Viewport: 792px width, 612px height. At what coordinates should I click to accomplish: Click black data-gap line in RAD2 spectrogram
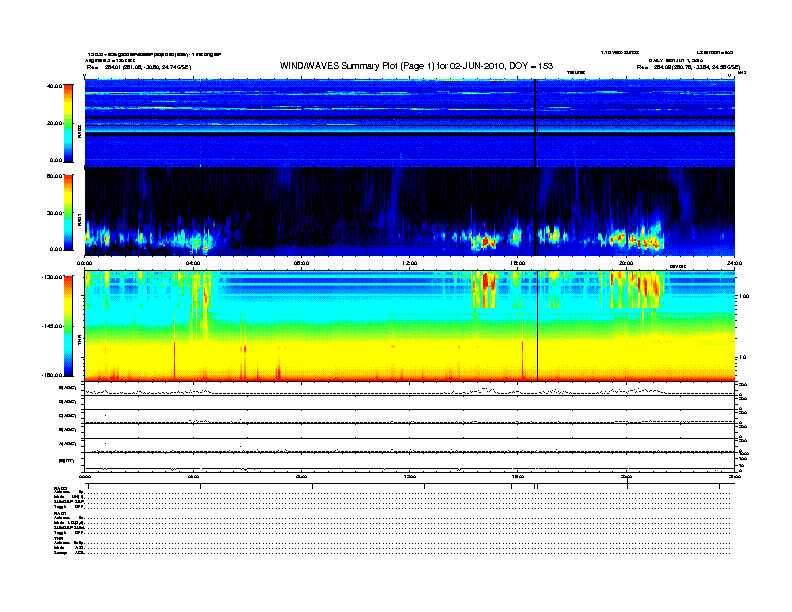[x=535, y=123]
